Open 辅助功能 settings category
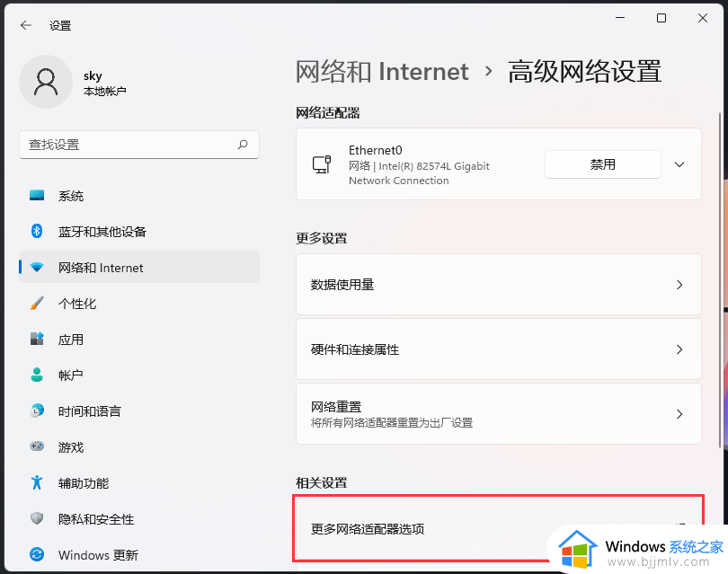Screen dimensions: 728x574 138,483
